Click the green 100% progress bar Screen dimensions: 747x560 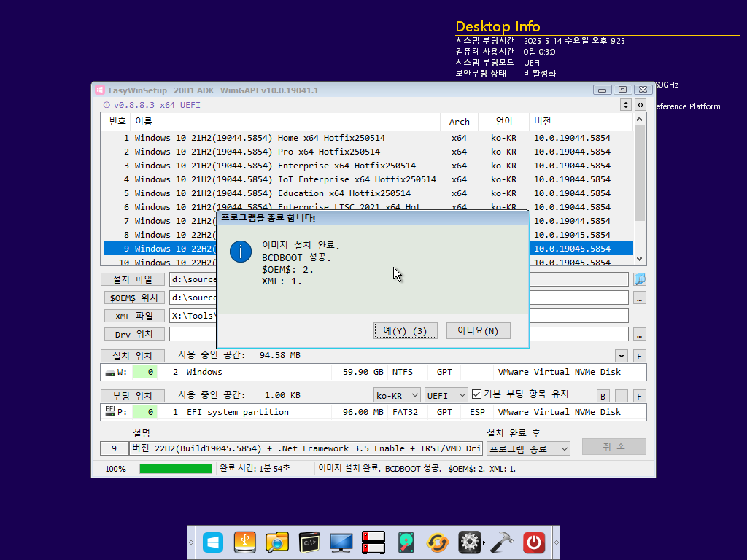pos(175,469)
